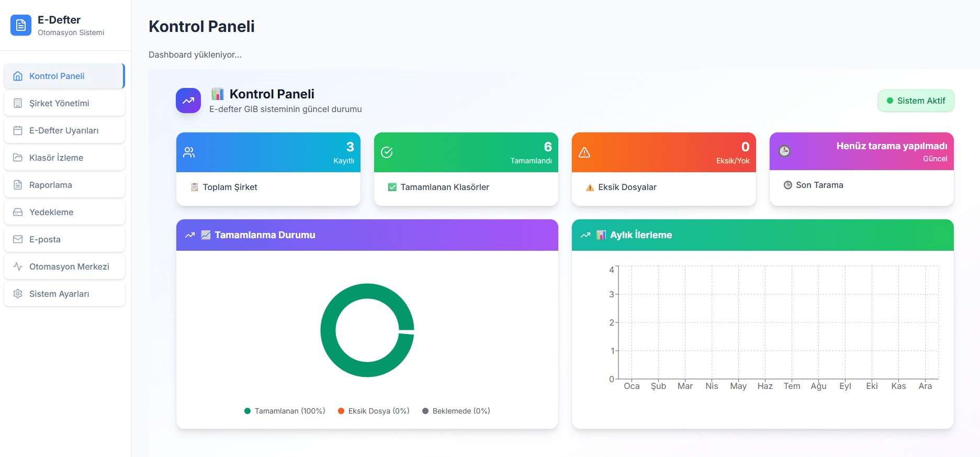
Task: Click the clock icon on Son Tarama card
Action: click(x=784, y=151)
